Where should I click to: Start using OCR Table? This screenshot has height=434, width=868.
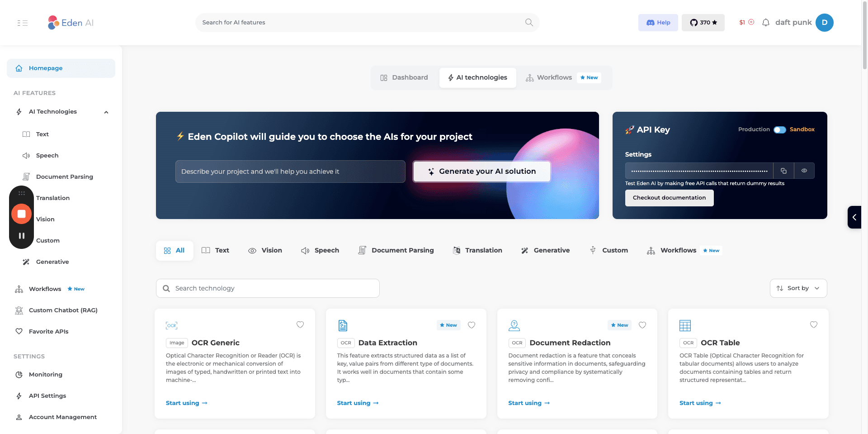point(700,403)
